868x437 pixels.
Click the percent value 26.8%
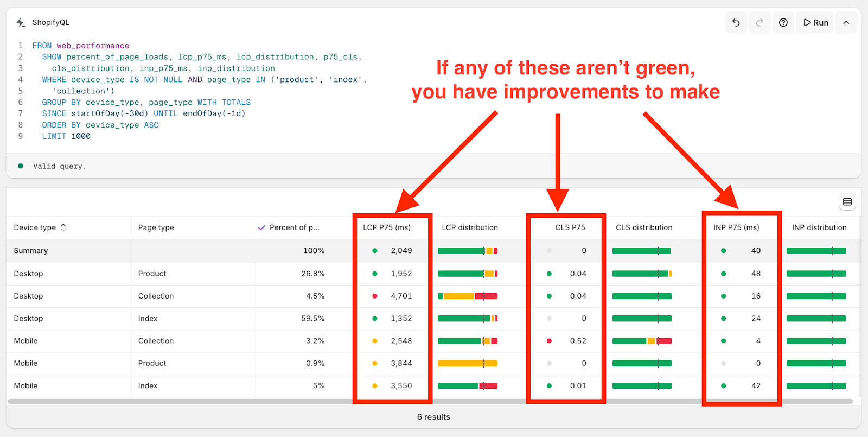coord(313,274)
